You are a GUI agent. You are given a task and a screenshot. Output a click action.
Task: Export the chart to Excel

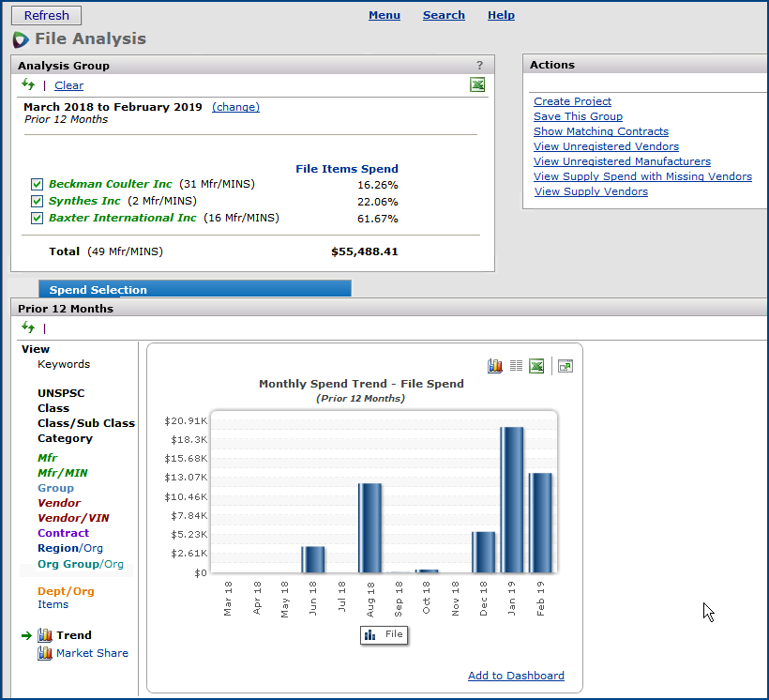536,366
